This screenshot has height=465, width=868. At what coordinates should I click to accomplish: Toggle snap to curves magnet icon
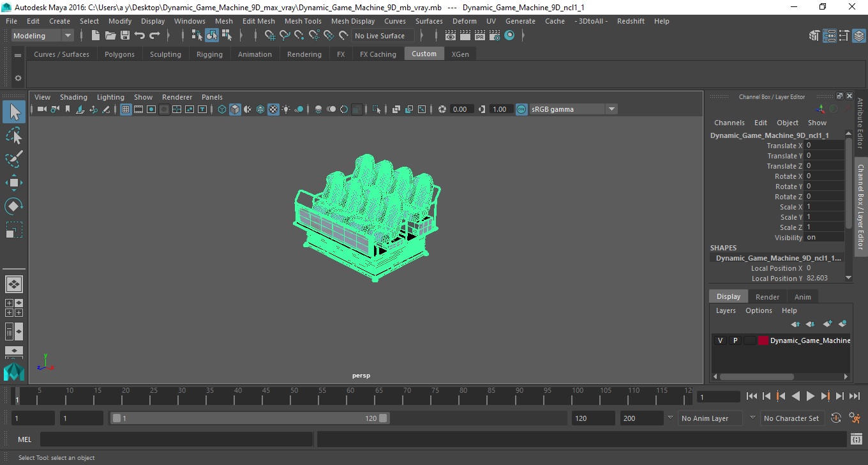coord(285,36)
